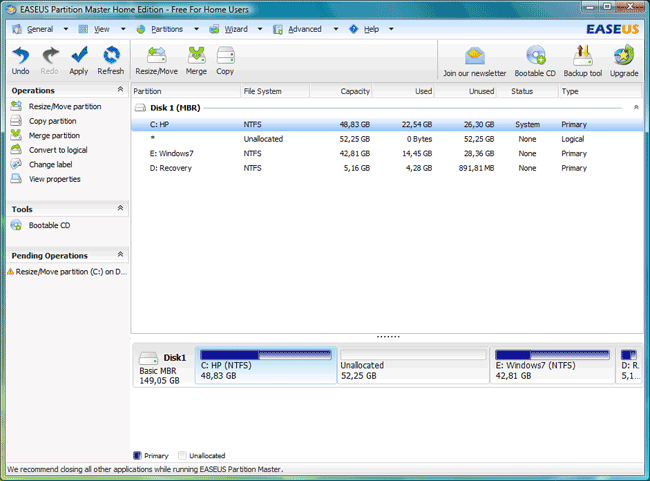Collapse the Operations panel
The image size is (650, 481).
[121, 90]
